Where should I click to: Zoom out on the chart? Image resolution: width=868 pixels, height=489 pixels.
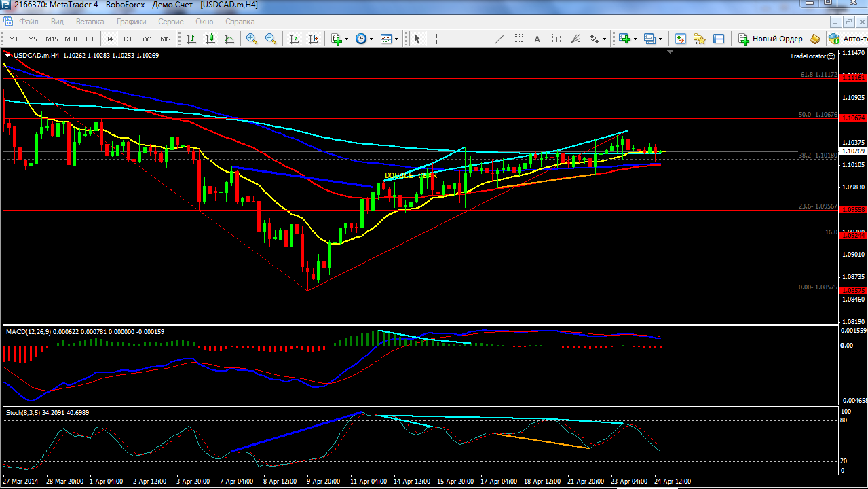coord(271,39)
